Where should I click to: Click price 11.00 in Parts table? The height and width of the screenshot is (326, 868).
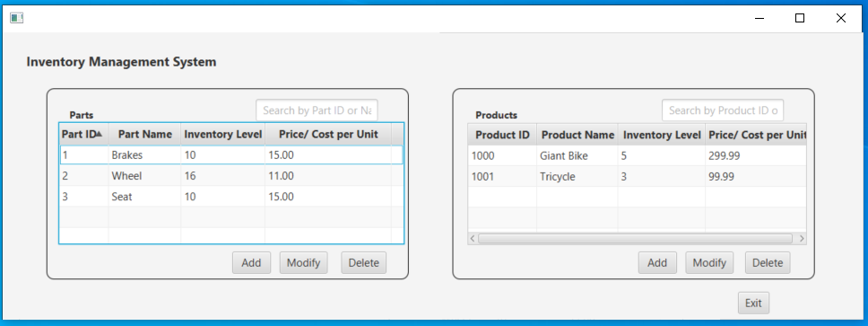[328, 176]
